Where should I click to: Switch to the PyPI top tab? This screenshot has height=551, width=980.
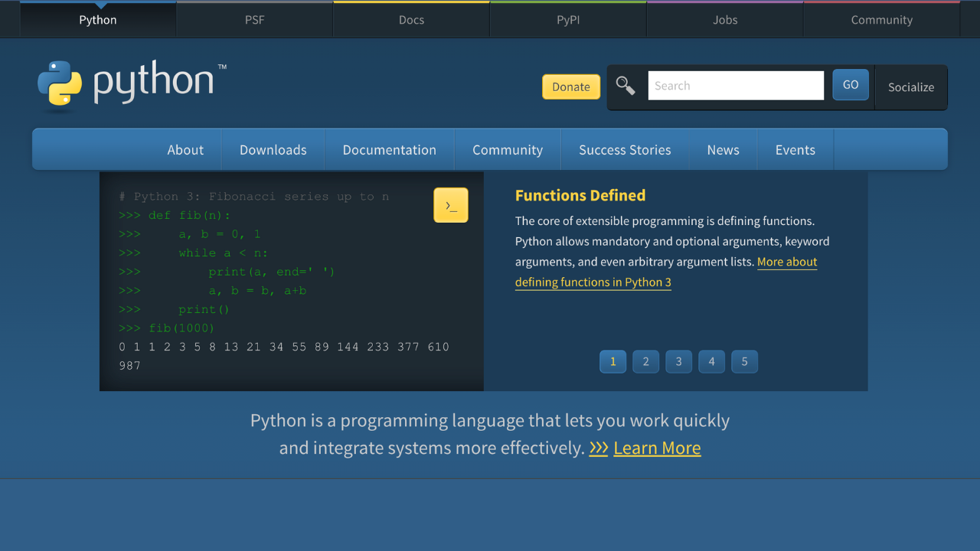point(568,20)
